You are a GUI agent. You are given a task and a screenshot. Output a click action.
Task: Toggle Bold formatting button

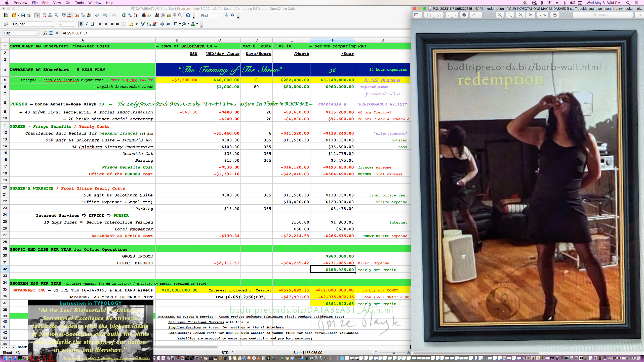(x=81, y=24)
